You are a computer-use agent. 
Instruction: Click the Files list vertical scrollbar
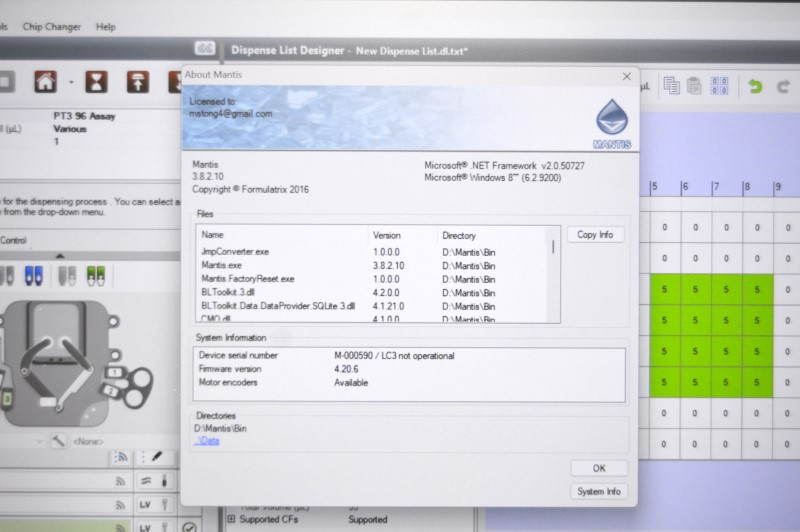553,274
